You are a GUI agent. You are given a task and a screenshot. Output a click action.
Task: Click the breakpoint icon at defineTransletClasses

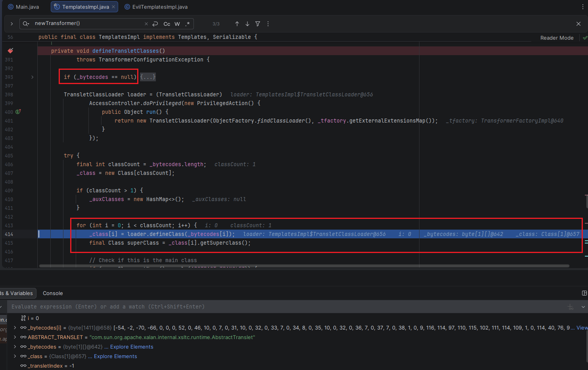(10, 51)
